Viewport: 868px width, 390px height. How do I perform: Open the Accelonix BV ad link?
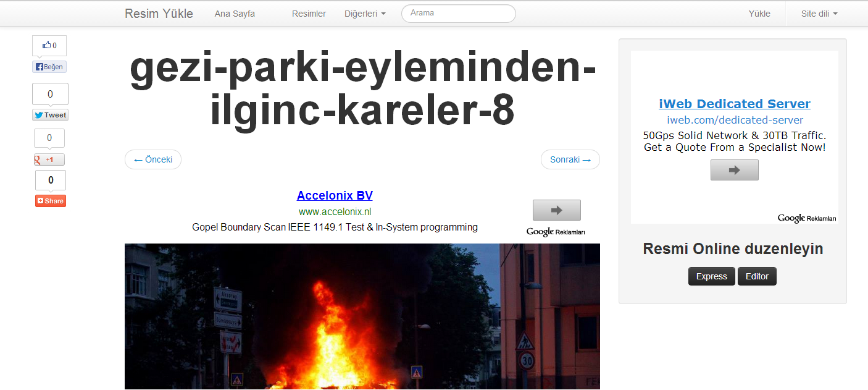click(x=335, y=196)
